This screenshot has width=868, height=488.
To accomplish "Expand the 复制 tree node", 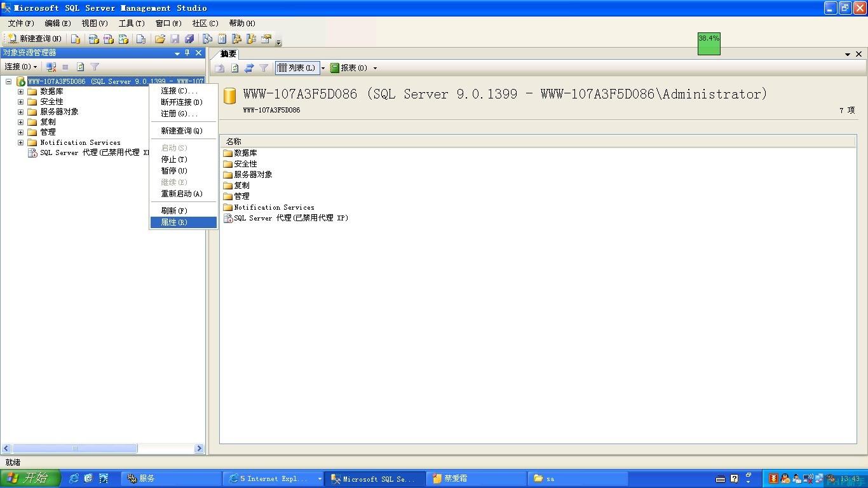I will point(20,122).
